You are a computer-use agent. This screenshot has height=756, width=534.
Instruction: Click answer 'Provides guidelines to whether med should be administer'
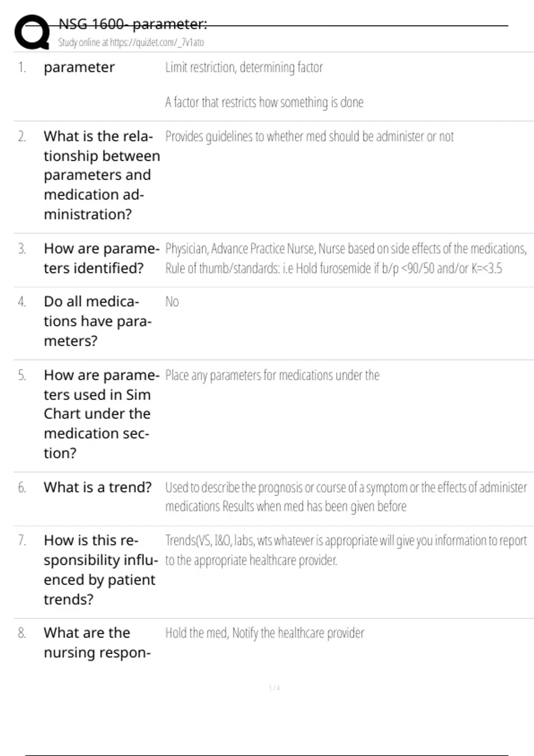coord(309,136)
